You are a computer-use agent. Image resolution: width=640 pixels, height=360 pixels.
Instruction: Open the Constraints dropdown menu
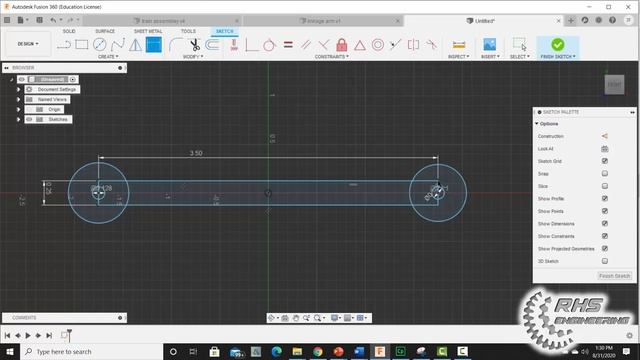click(332, 57)
